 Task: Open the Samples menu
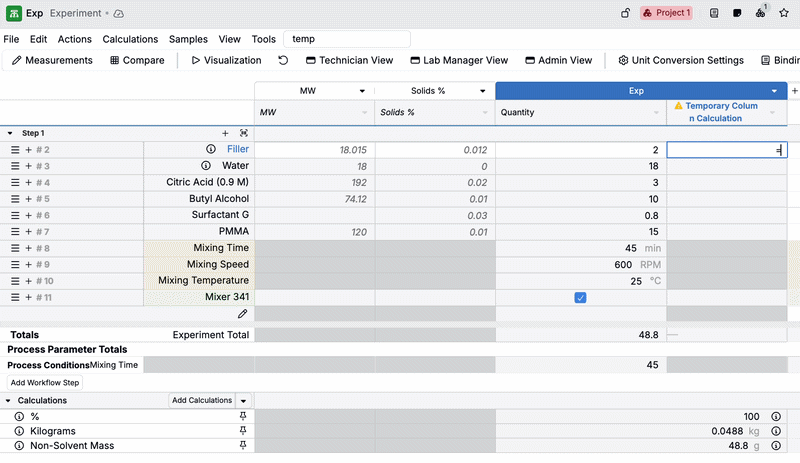(x=188, y=39)
